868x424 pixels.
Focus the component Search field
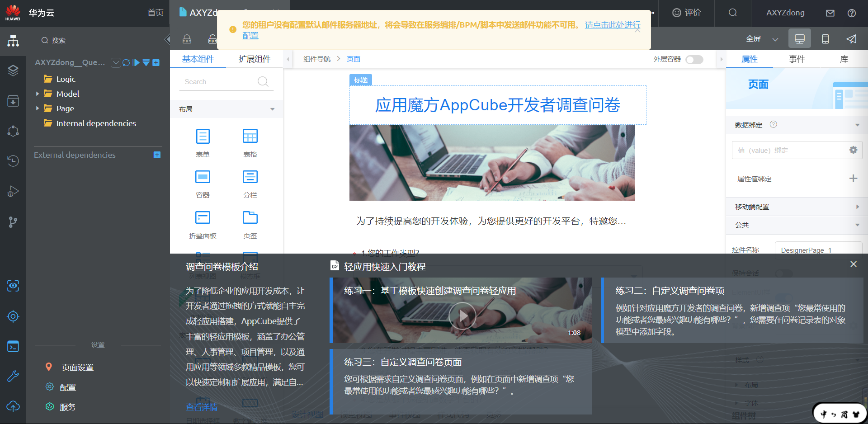tap(226, 82)
